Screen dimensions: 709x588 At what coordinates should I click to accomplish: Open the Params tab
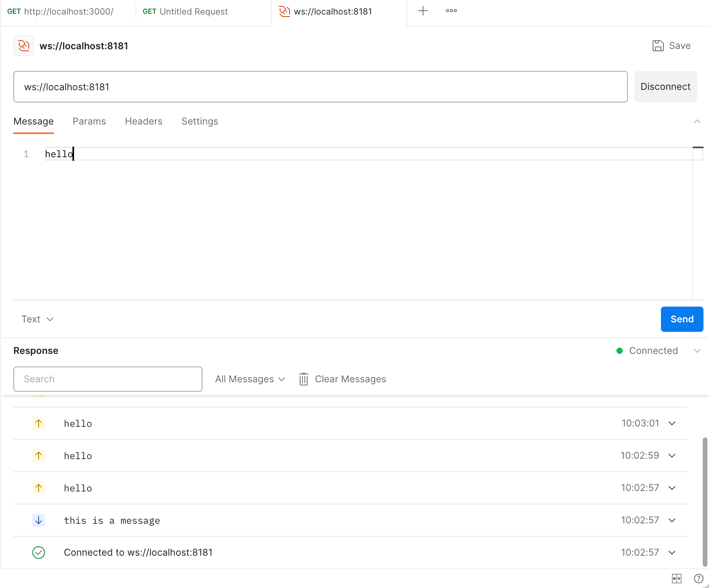(89, 121)
